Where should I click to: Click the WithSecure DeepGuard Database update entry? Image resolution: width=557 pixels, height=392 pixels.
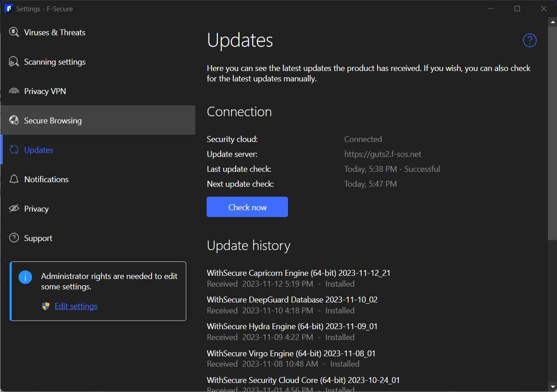[x=292, y=300]
